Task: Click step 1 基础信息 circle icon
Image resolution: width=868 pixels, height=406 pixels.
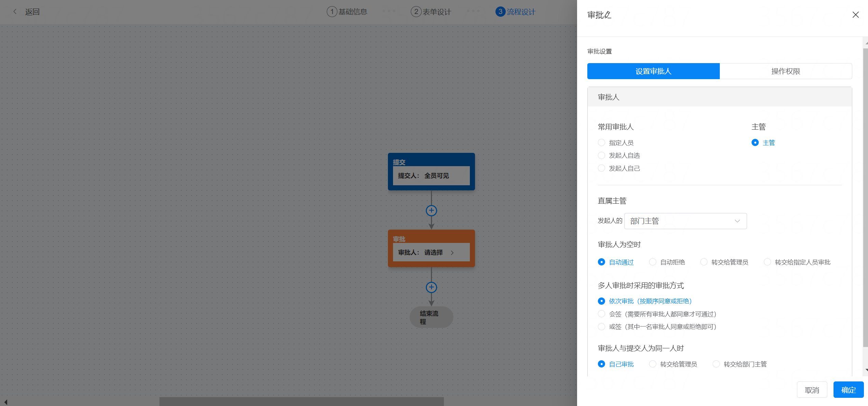Action: coord(332,12)
